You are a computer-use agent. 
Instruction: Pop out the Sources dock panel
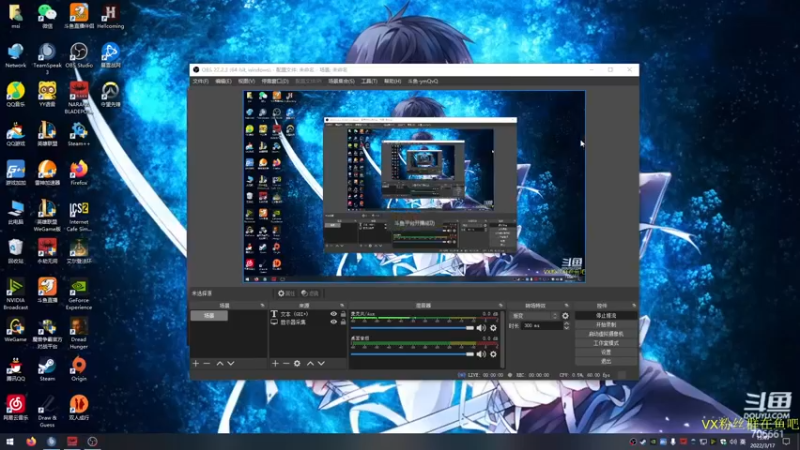[x=342, y=306]
